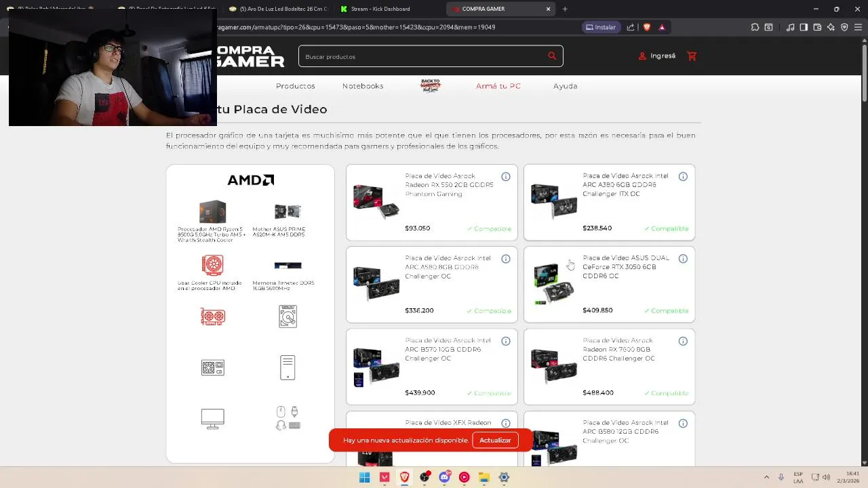This screenshot has height=488, width=868.
Task: Open Settings gear from the taskbar
Action: click(x=504, y=477)
